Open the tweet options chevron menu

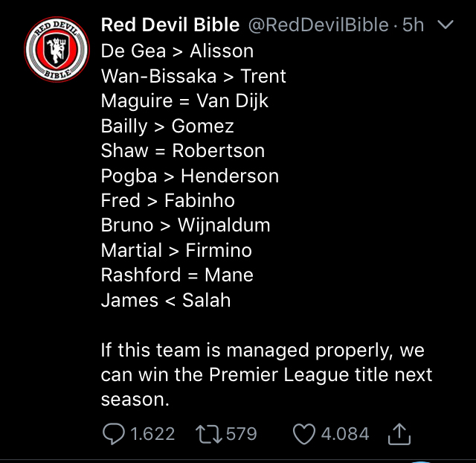[x=446, y=26]
